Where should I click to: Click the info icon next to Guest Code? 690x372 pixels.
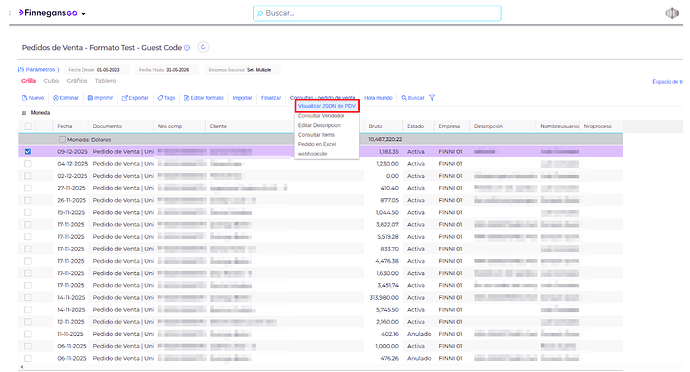tap(187, 48)
